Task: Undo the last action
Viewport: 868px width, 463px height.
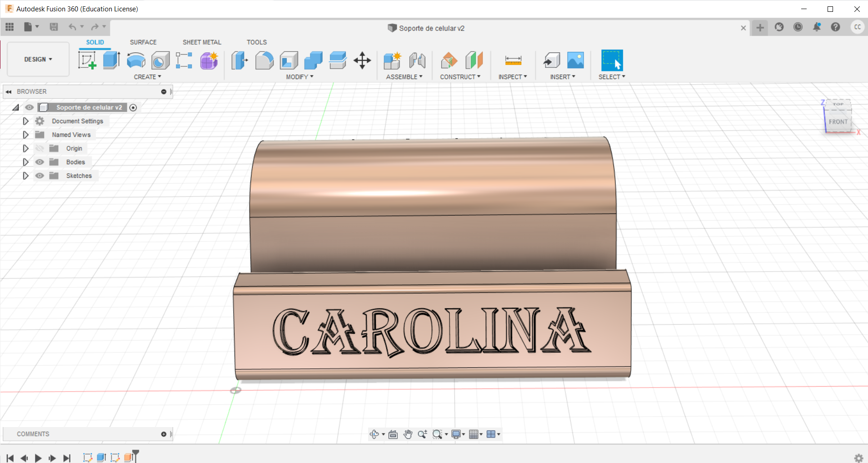Action: click(x=72, y=27)
